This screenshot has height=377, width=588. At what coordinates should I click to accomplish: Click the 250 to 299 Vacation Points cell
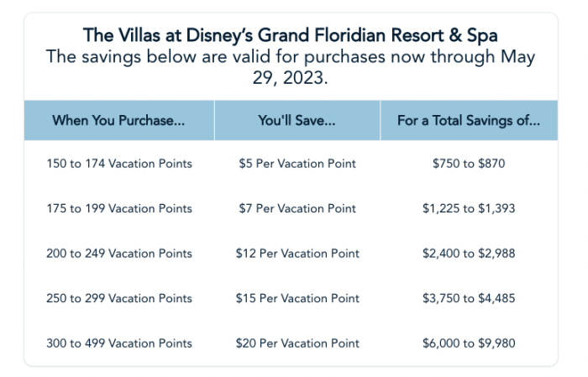(119, 298)
